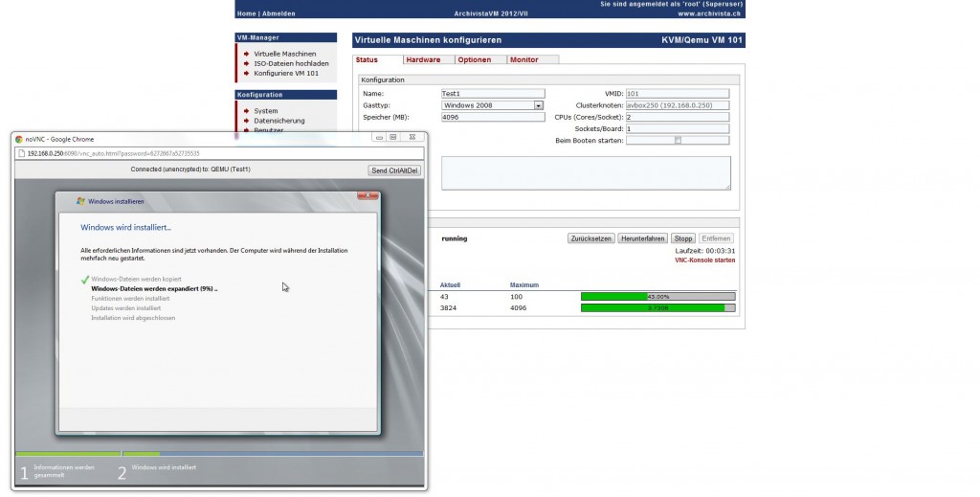Click the Windows flag icon in installer title
Viewport: 980px width, 497px height.
(80, 202)
